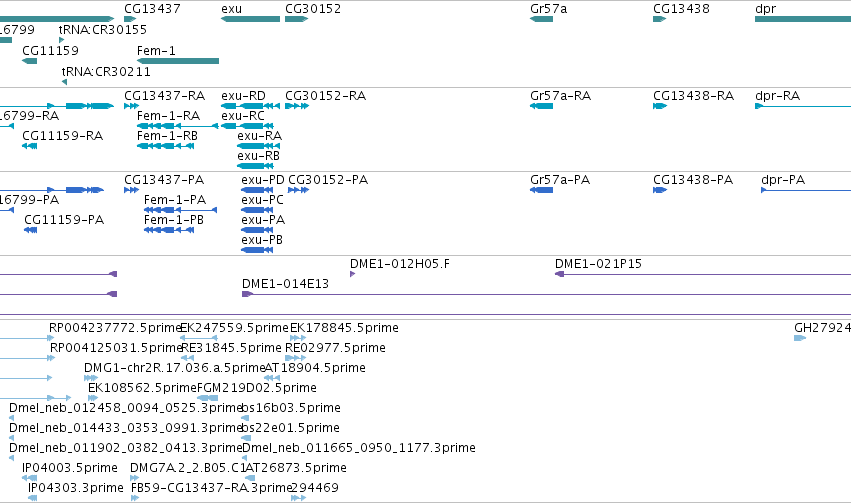Select Dmel_neb_011902_0382_0413.3prime
851x503 pixels.
pyautogui.click(x=125, y=449)
